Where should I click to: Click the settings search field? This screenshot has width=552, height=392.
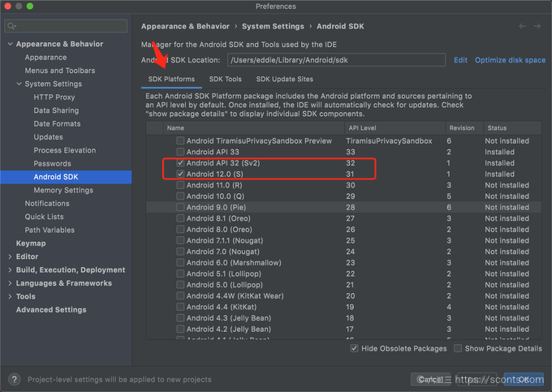[66, 26]
